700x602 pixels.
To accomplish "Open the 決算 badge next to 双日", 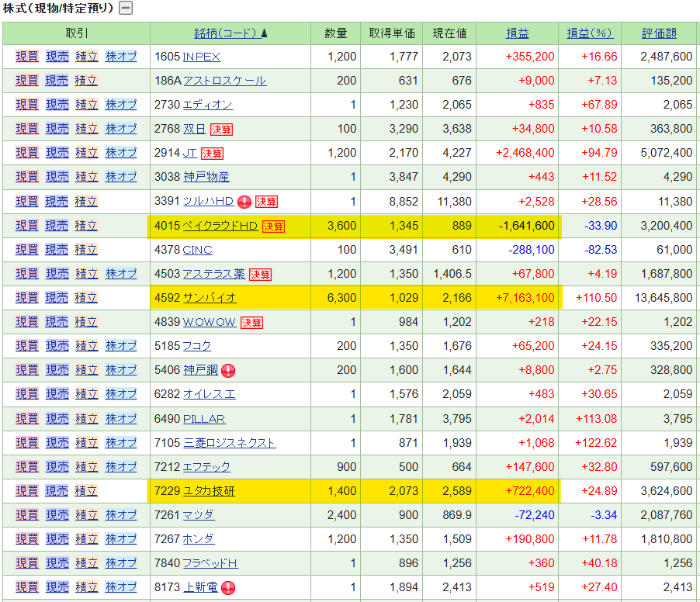I will 221,130.
